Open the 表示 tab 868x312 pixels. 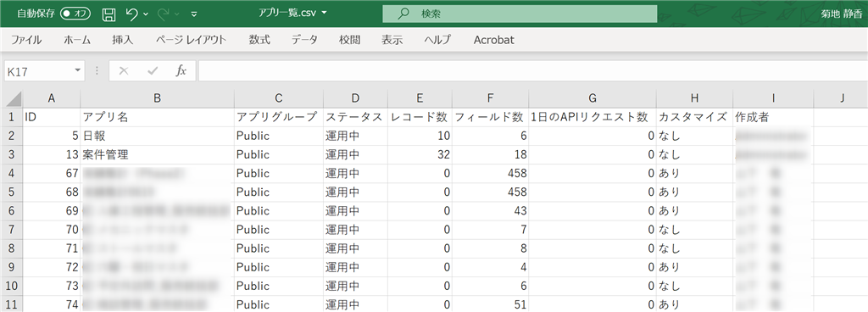(x=392, y=40)
